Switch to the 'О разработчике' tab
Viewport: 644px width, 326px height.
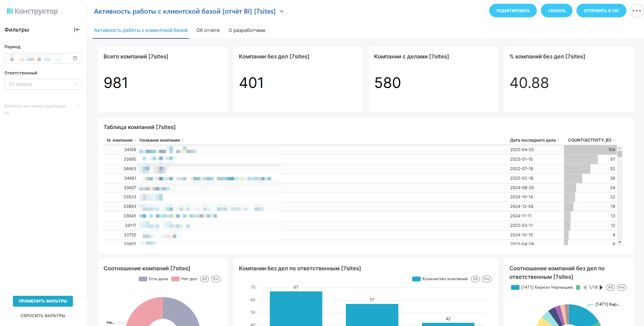pyautogui.click(x=247, y=30)
